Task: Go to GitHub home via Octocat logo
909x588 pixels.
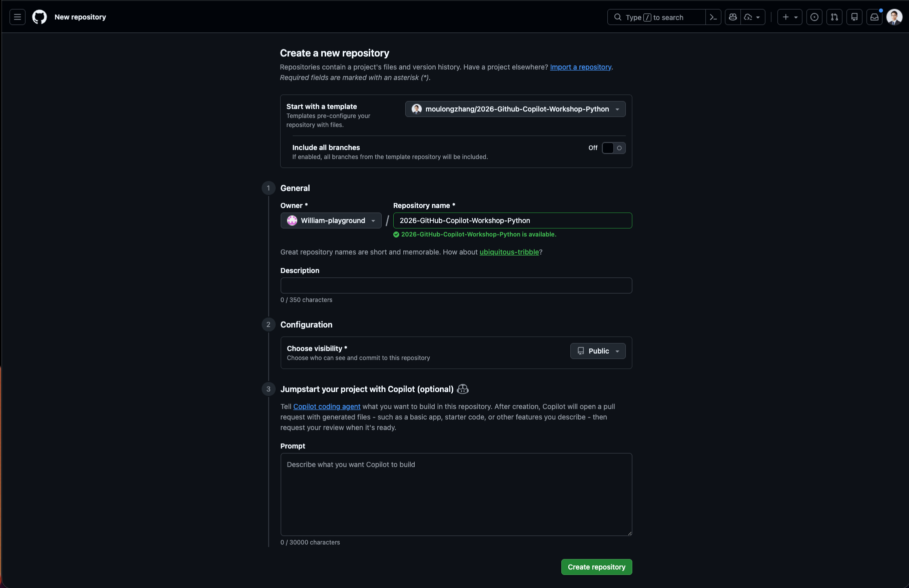Action: 40,17
